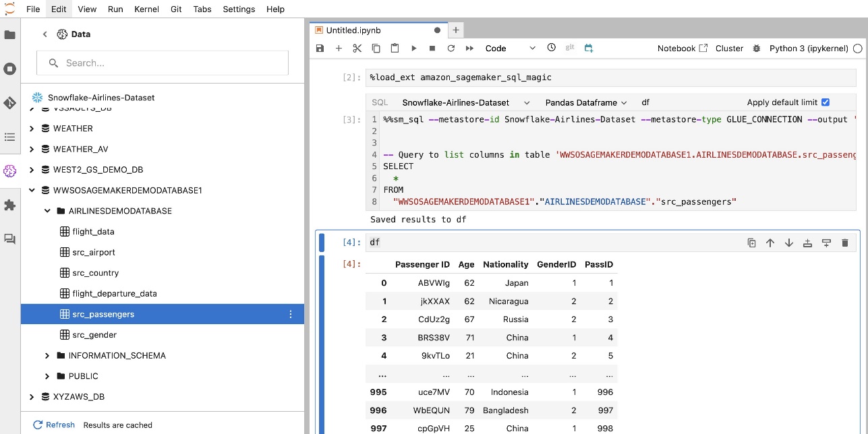Open the Running Terminals and Kernels panel
This screenshot has height=434, width=868.
click(9, 69)
